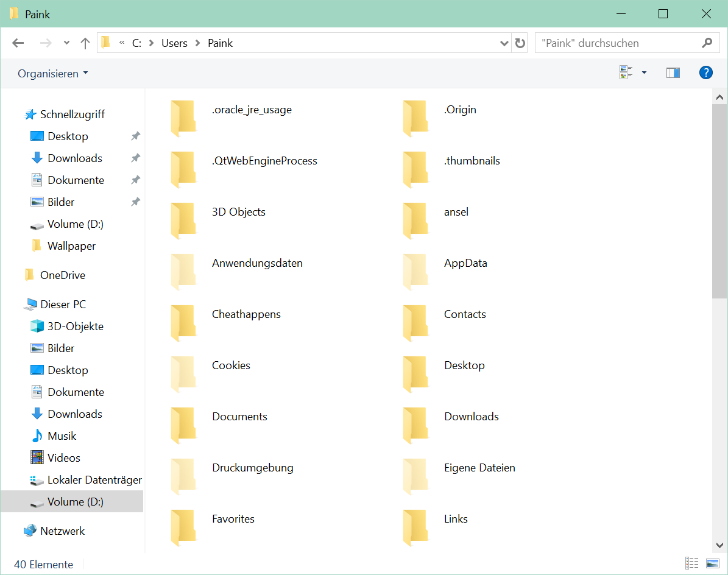Click the Favorites folder name
This screenshot has height=575, width=728.
[x=233, y=519]
